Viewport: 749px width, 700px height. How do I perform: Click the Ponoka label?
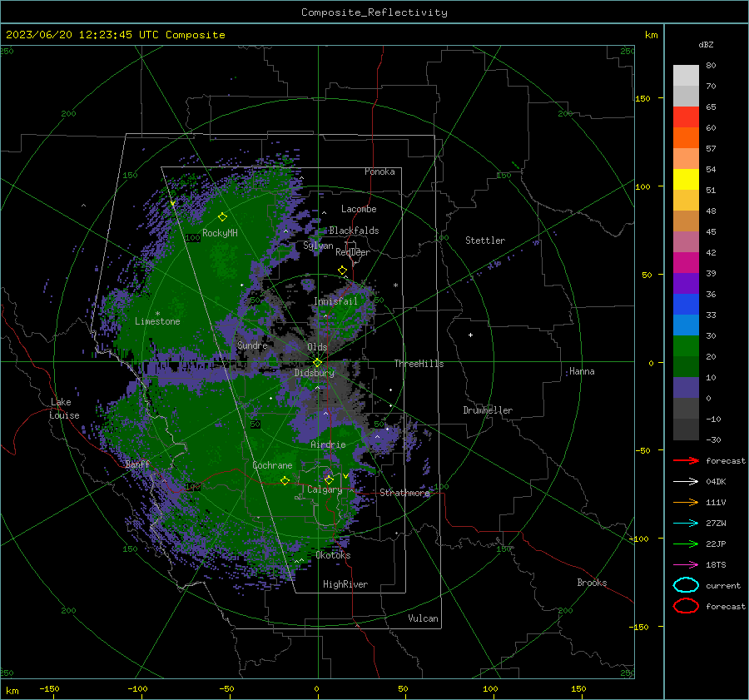pos(379,171)
